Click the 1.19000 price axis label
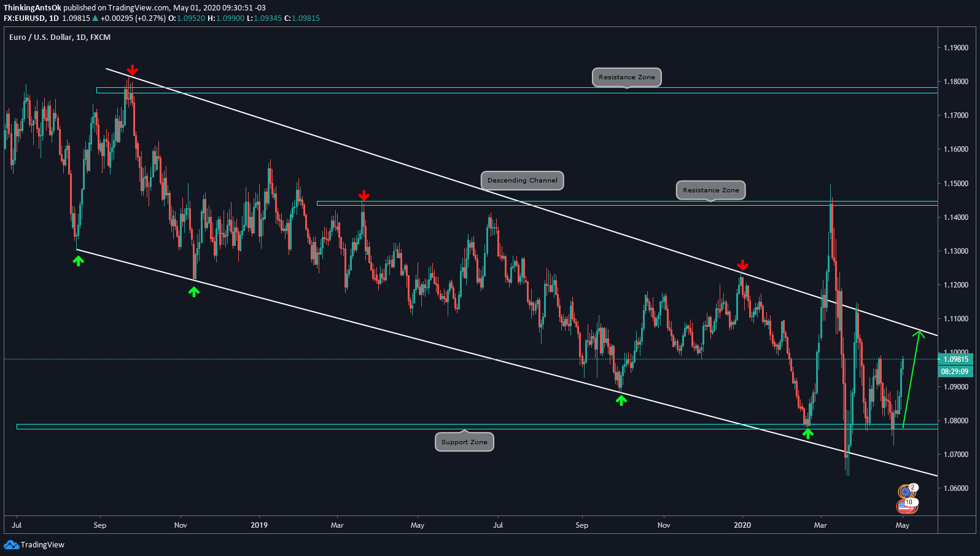Viewport: 980px width, 556px height. click(x=956, y=48)
